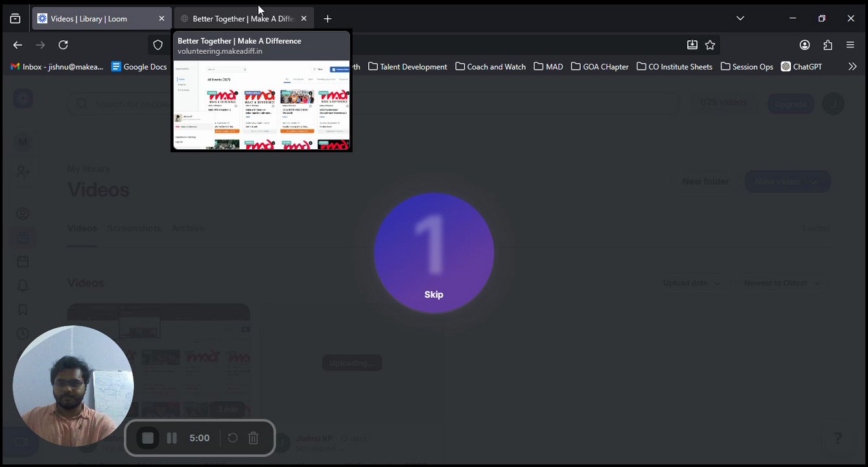Open the Newest to Oldest dropdown

[x=781, y=283]
